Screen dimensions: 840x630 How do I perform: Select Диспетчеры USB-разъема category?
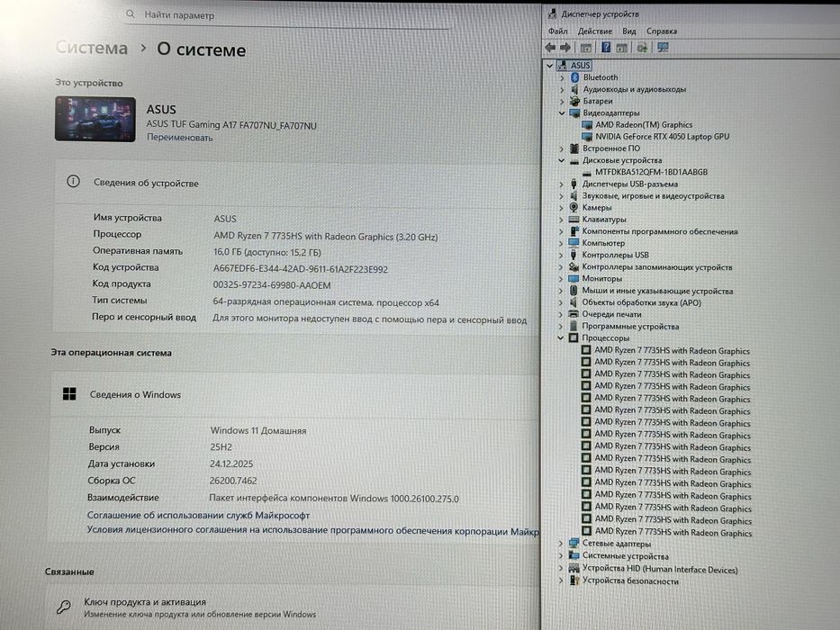click(630, 184)
